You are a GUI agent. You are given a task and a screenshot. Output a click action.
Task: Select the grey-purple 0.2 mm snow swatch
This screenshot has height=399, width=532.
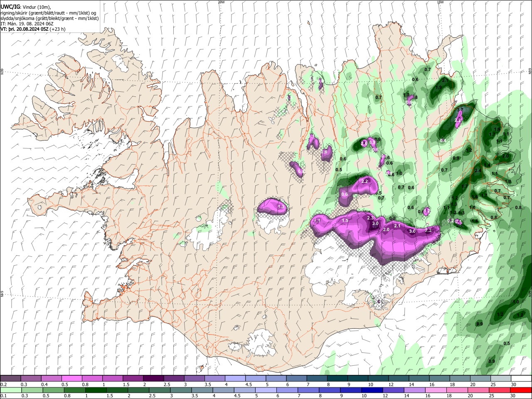[10, 379]
